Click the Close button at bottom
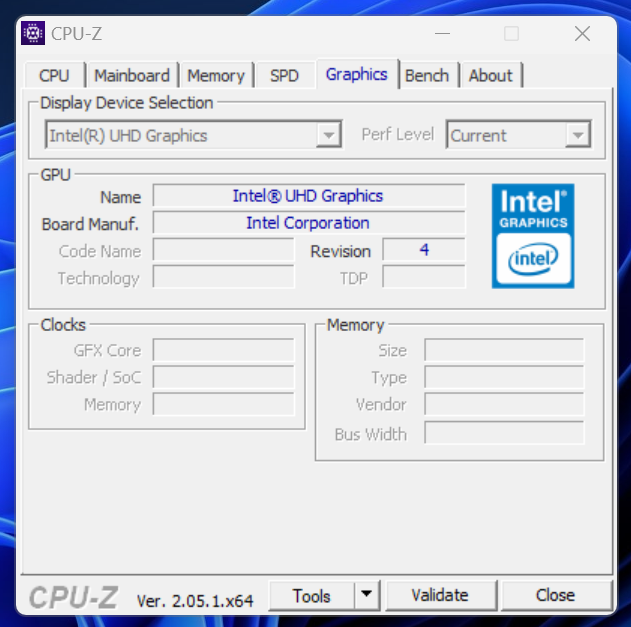 pos(555,595)
